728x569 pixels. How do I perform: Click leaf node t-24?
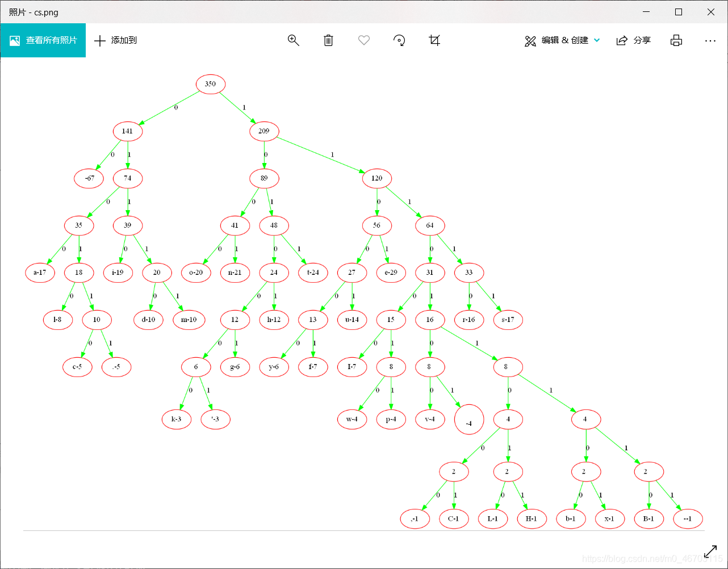coord(313,273)
